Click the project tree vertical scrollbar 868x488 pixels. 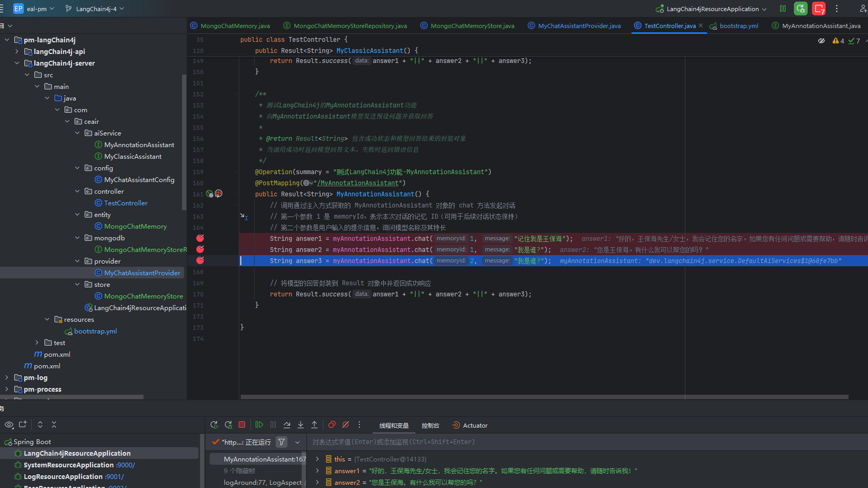[184, 143]
